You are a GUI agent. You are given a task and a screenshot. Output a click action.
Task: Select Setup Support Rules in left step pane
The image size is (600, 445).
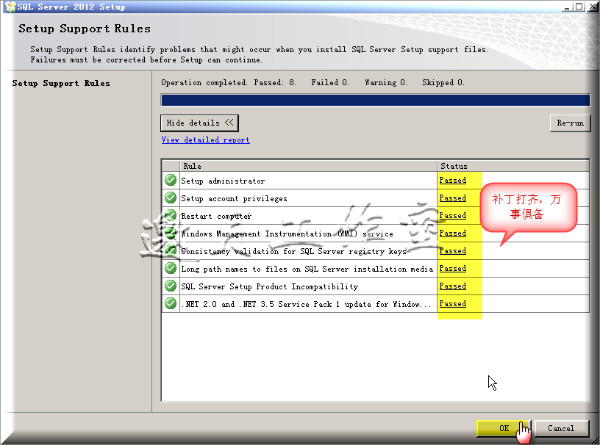point(61,83)
